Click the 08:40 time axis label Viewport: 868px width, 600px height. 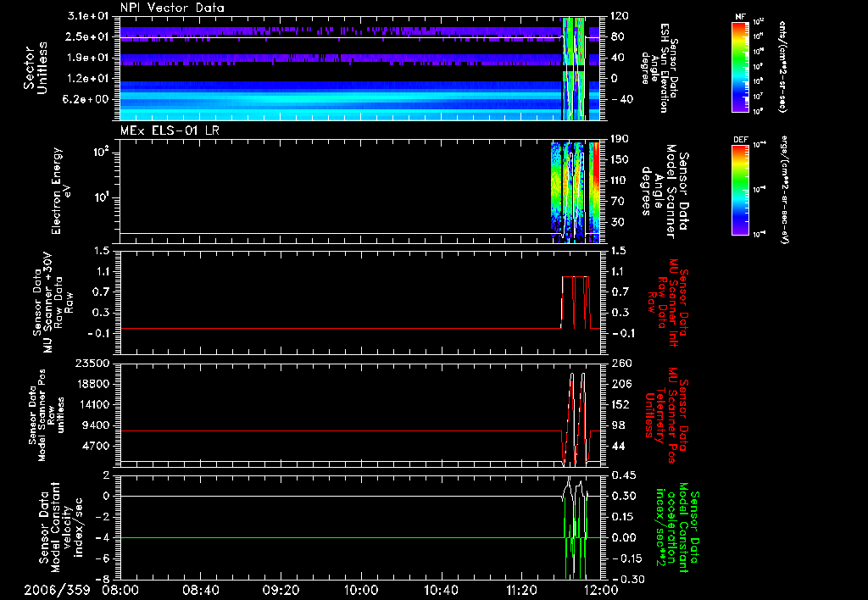[x=200, y=590]
